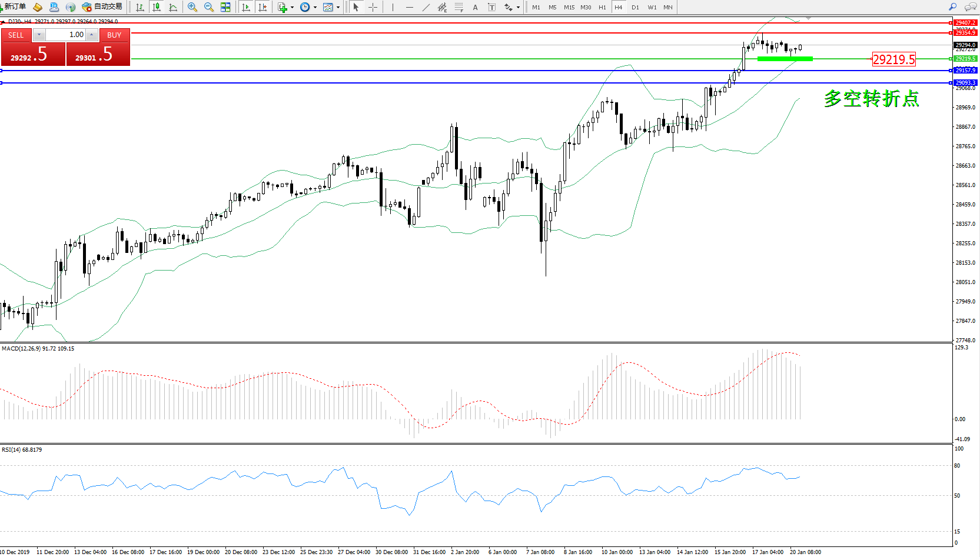Click the zoom out magnifier icon
Viewport: 980px width, 557px height.
point(208,7)
